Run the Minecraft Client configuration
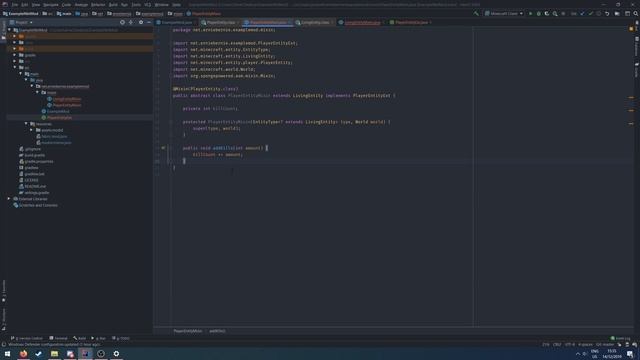 tap(530, 13)
